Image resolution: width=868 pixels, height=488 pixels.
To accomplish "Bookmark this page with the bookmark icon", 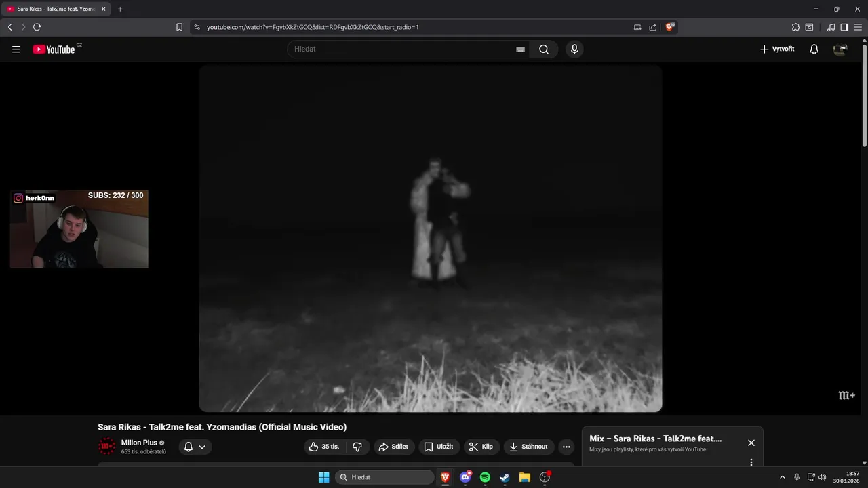I will tap(179, 27).
